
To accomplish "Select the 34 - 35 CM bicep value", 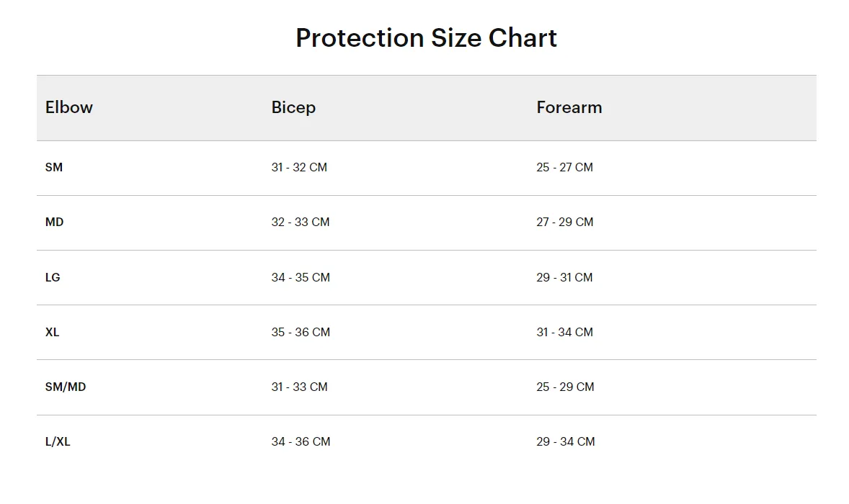I will click(x=301, y=277).
